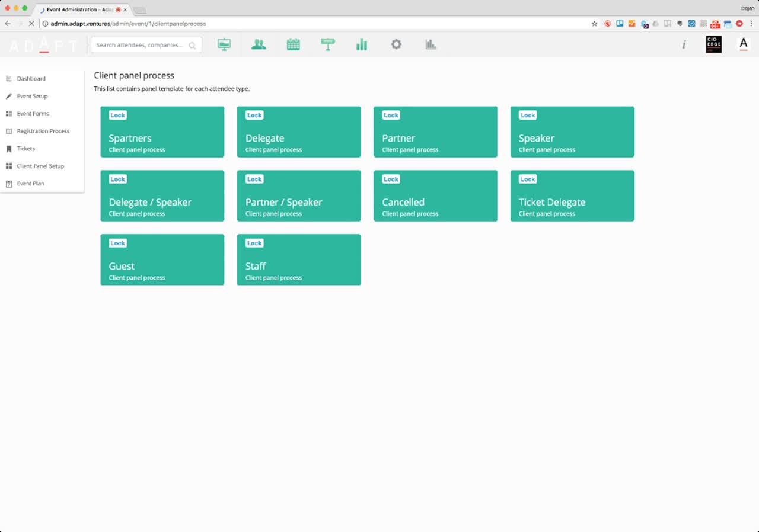The width and height of the screenshot is (759, 532).
Task: Toggle Lock on the Spartners card
Action: [x=118, y=115]
